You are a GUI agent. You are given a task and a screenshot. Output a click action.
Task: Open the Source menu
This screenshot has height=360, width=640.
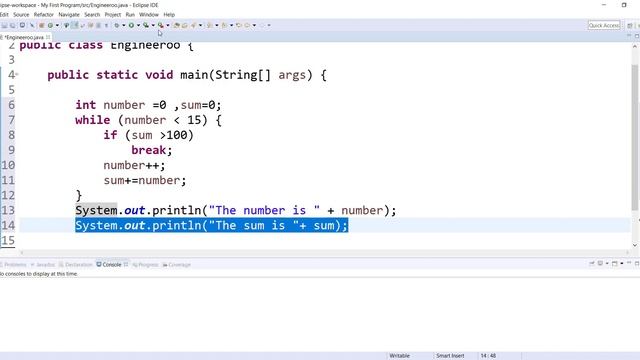(x=21, y=15)
